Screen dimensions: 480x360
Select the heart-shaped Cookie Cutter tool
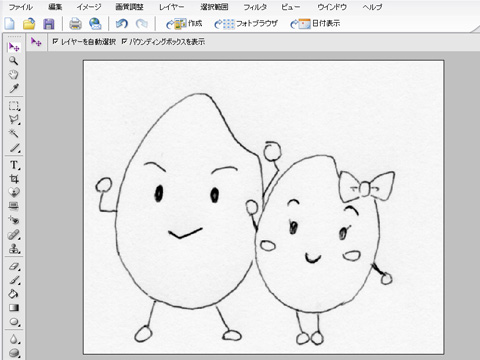coord(14,192)
